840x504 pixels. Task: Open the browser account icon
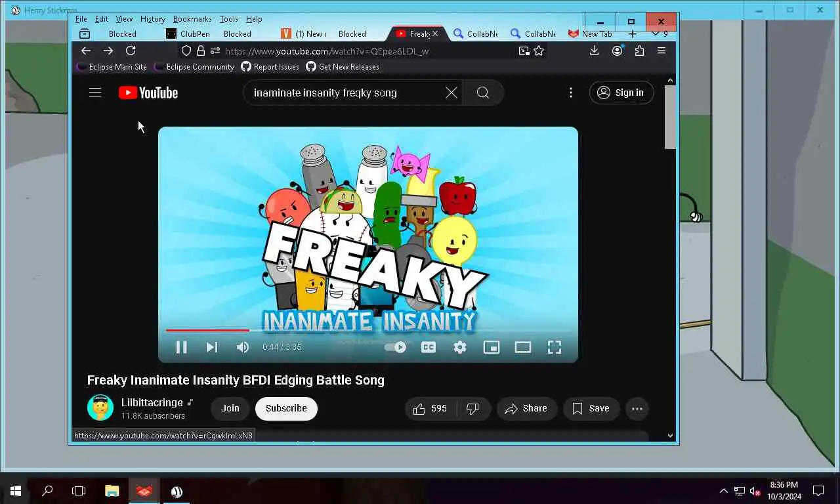tap(617, 51)
